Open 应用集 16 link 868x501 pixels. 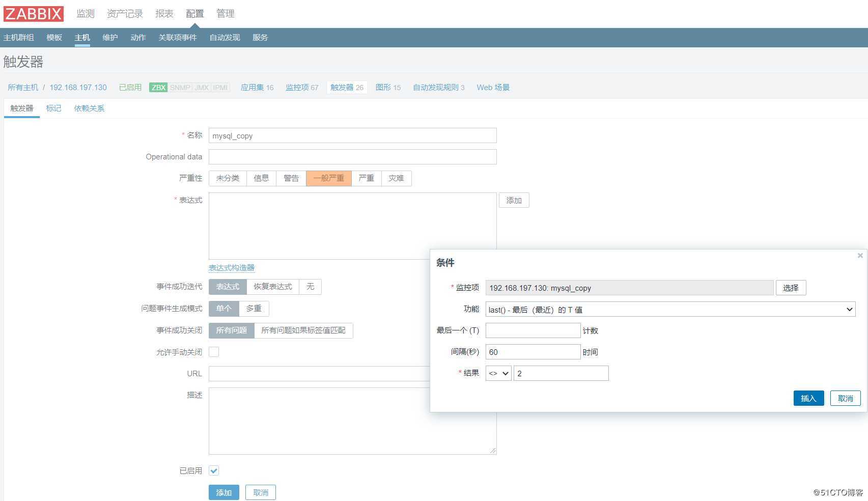[x=257, y=88]
